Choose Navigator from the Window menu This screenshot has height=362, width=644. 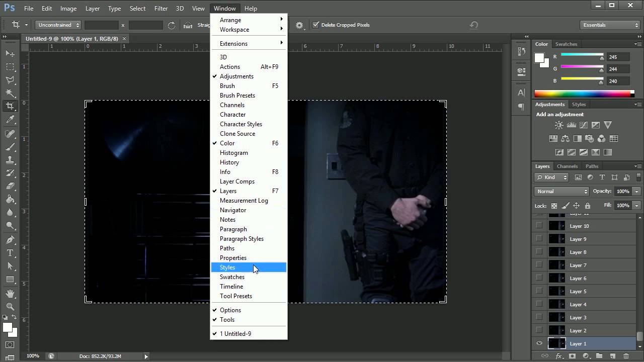249,210
